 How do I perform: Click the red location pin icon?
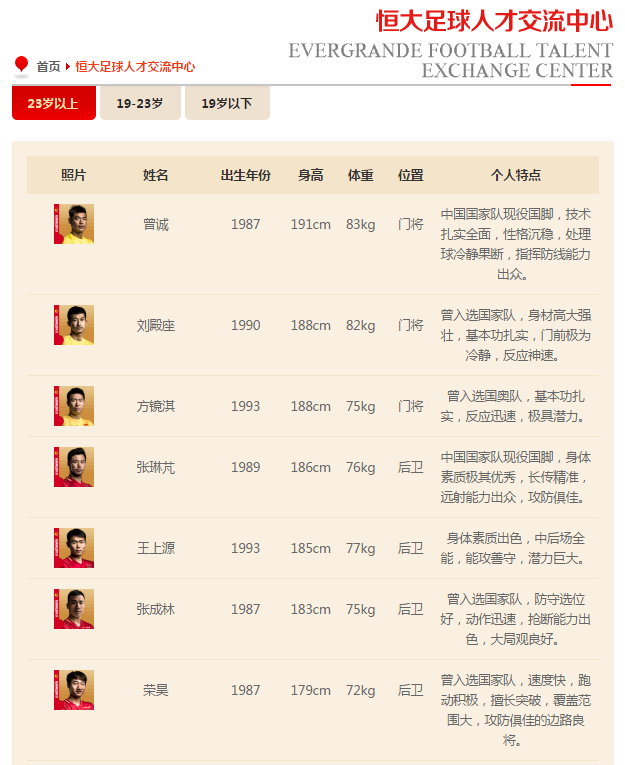click(21, 65)
